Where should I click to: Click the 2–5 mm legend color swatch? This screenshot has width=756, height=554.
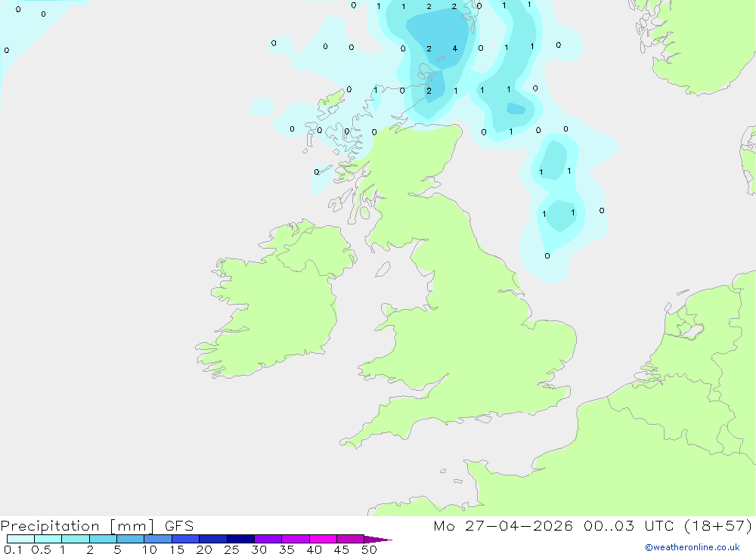click(x=103, y=539)
